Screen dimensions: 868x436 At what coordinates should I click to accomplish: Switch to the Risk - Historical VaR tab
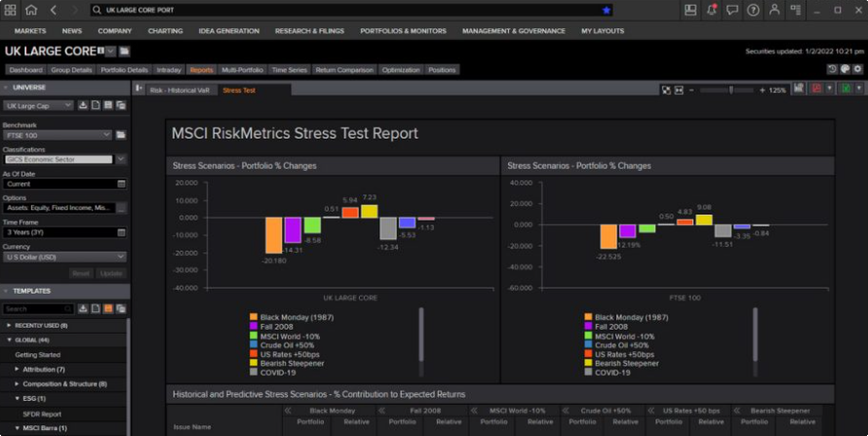pos(180,90)
